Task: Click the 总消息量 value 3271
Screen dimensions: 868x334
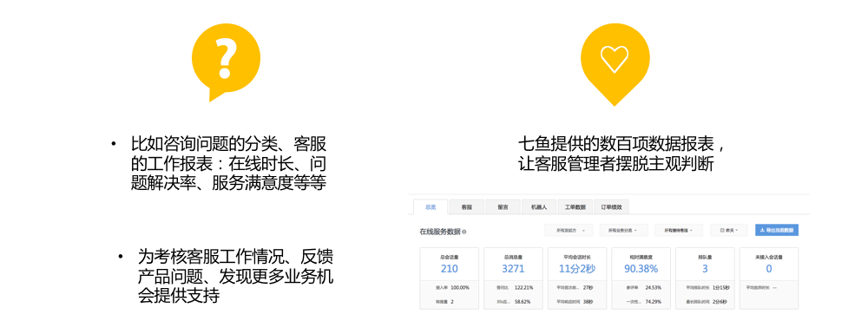Action: pos(513,269)
